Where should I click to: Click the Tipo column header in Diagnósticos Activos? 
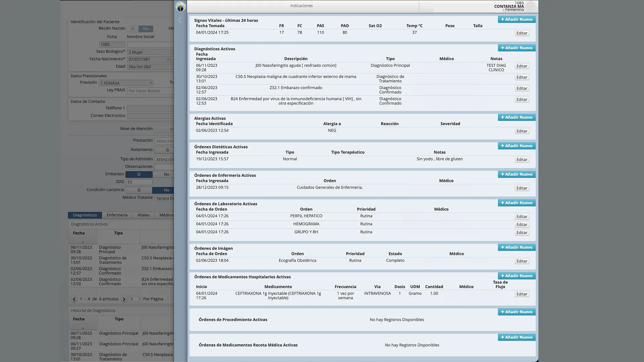tap(118, 233)
